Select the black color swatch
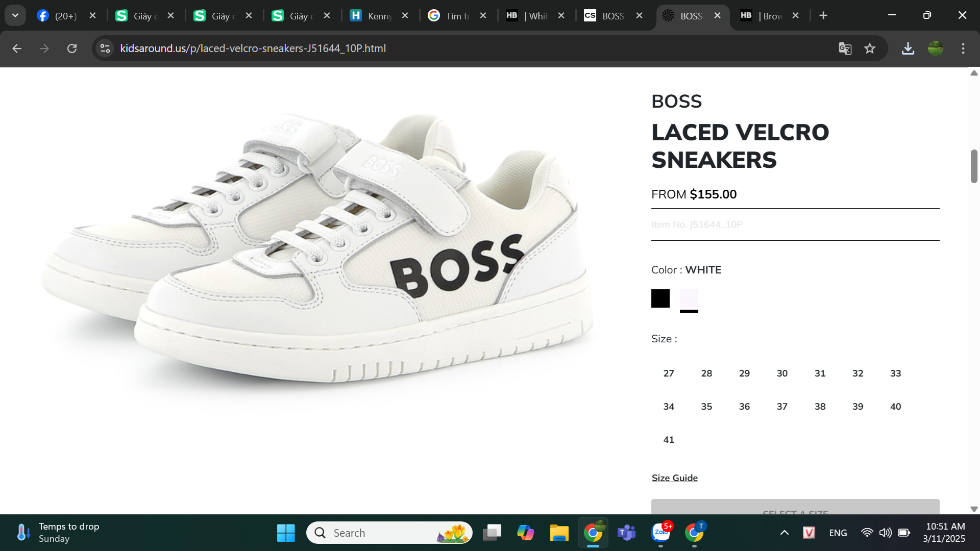The width and height of the screenshot is (980, 551). click(x=660, y=298)
